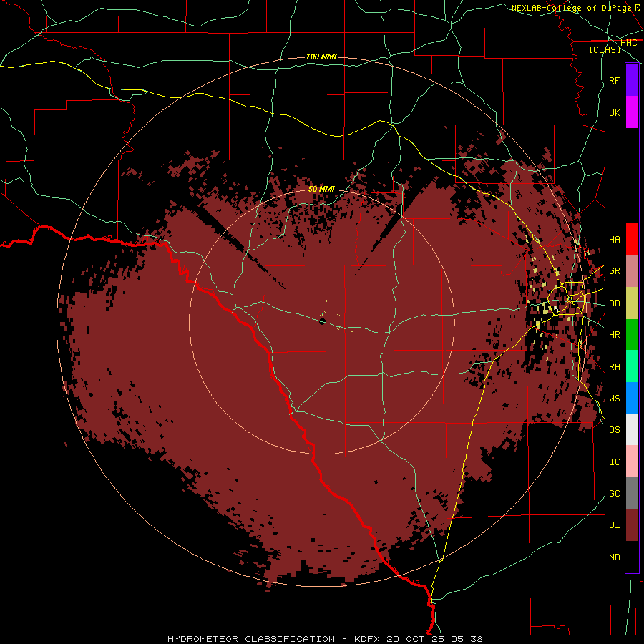Click the IC legend label
Image resolution: width=644 pixels, height=644 pixels.
[614, 462]
